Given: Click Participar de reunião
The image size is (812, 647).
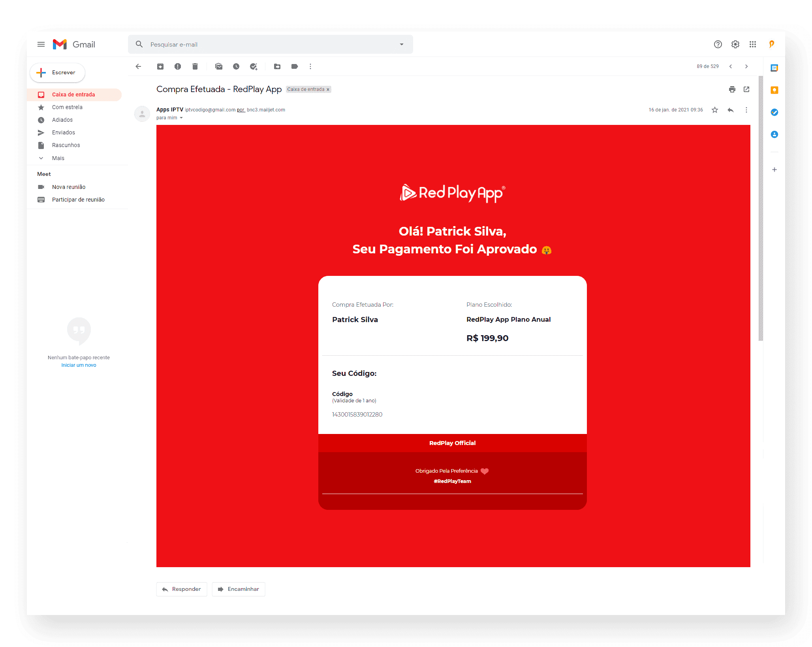Looking at the screenshot, I should (x=78, y=200).
